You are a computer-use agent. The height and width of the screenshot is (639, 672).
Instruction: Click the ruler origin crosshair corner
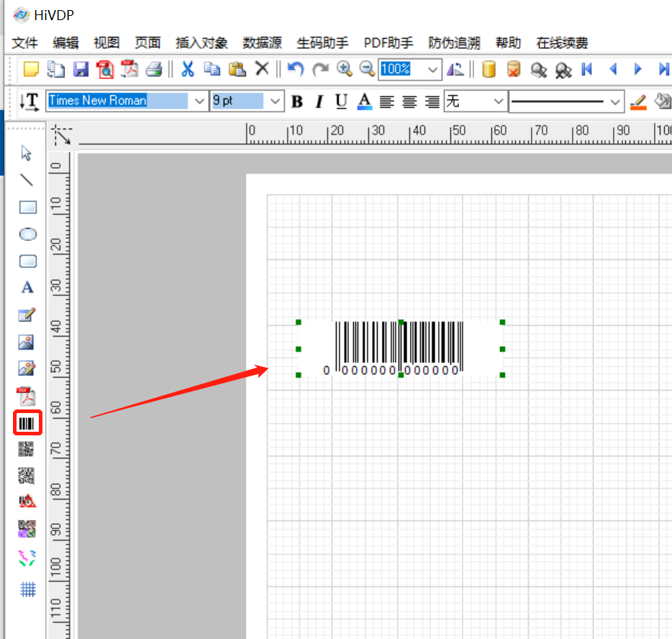point(62,135)
